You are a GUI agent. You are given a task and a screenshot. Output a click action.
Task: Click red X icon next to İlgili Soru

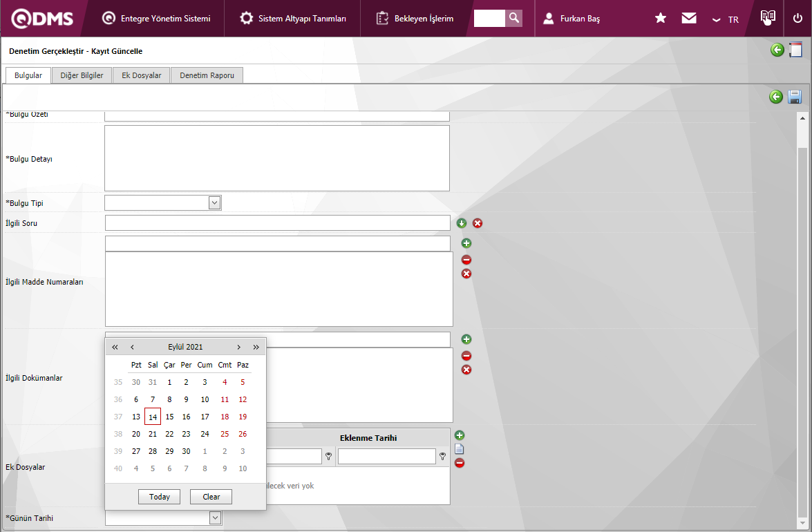coord(478,223)
